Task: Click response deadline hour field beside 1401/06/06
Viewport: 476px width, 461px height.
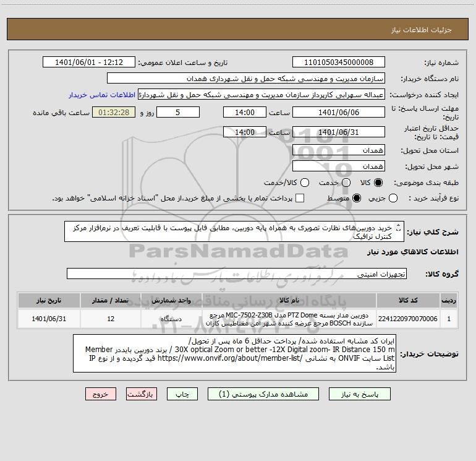Action: (x=245, y=112)
